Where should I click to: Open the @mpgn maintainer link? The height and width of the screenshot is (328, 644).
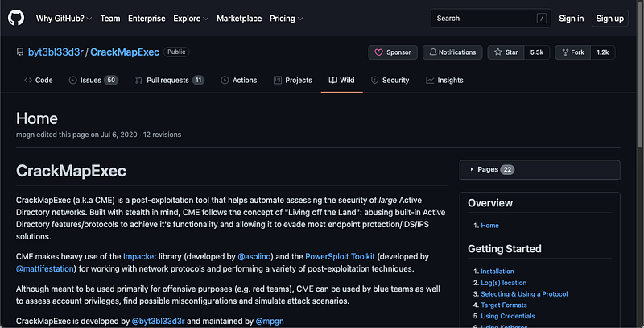coord(270,321)
